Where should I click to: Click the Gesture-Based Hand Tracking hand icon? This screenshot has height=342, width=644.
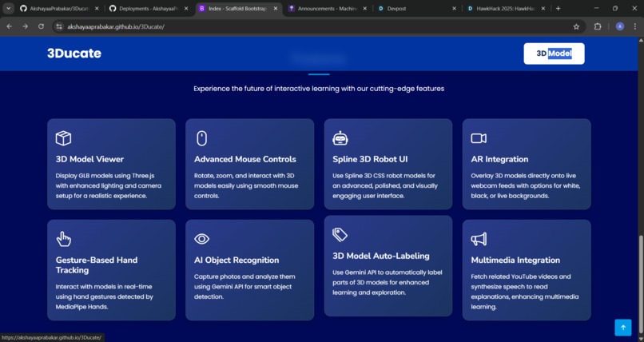click(64, 239)
